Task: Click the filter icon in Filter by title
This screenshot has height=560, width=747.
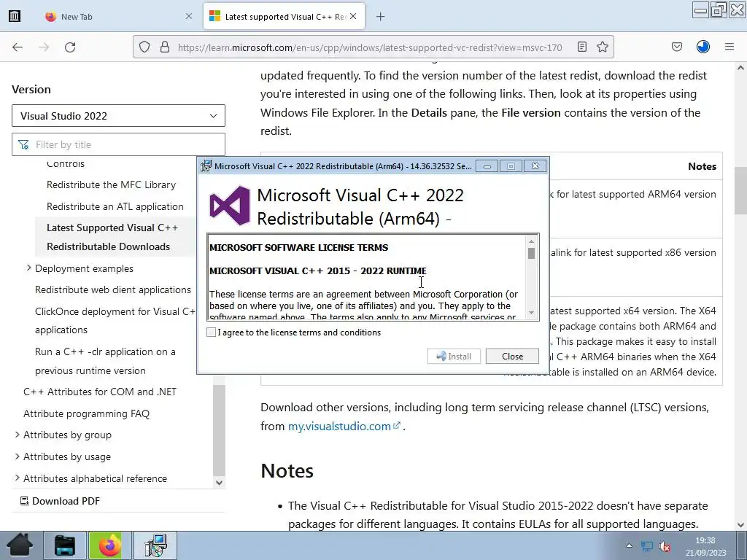Action: tap(23, 145)
